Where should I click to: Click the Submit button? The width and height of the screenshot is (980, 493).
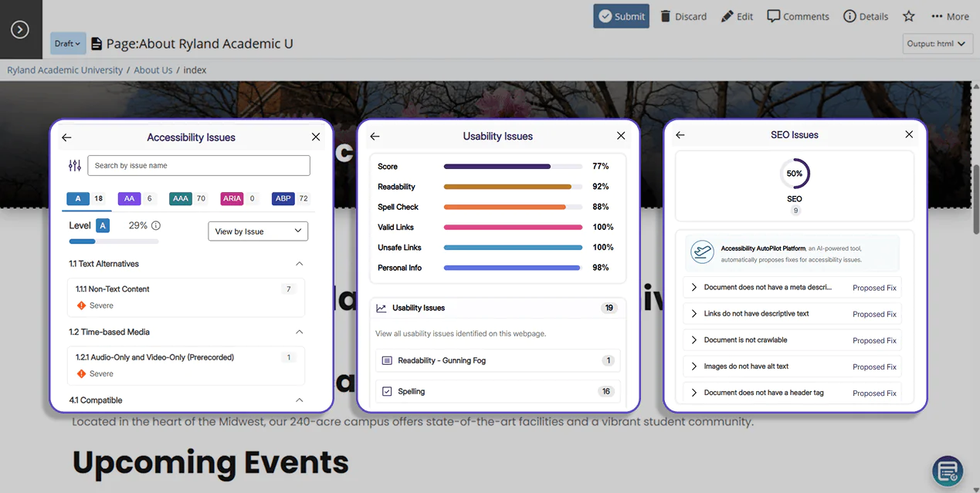point(621,15)
